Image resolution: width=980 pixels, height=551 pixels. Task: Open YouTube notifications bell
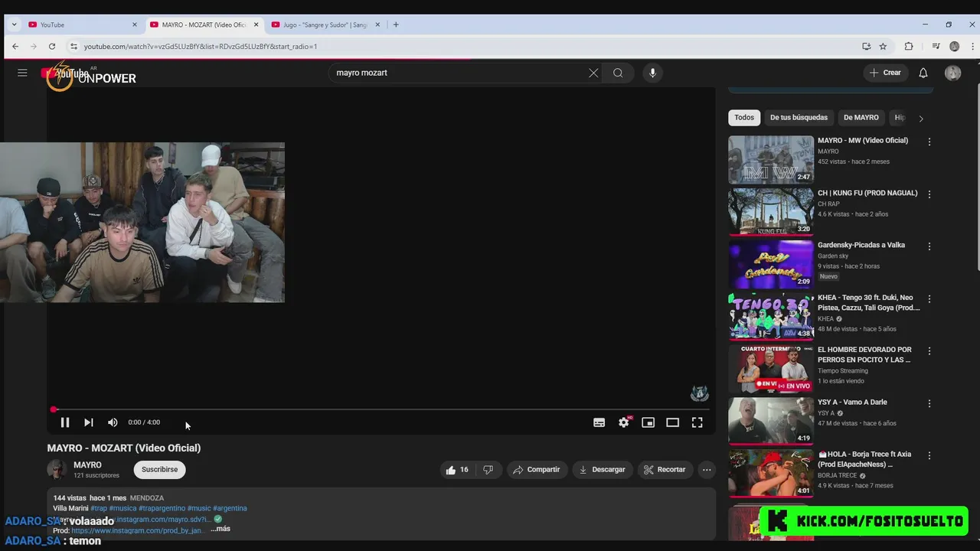click(x=923, y=73)
